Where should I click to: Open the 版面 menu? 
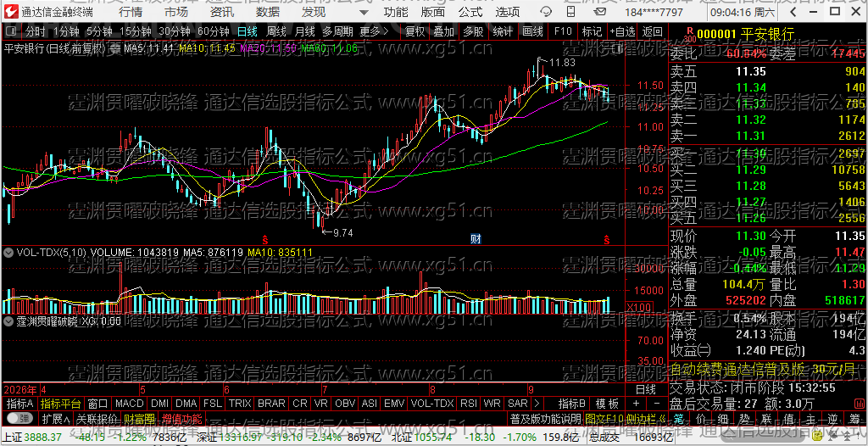(x=433, y=12)
